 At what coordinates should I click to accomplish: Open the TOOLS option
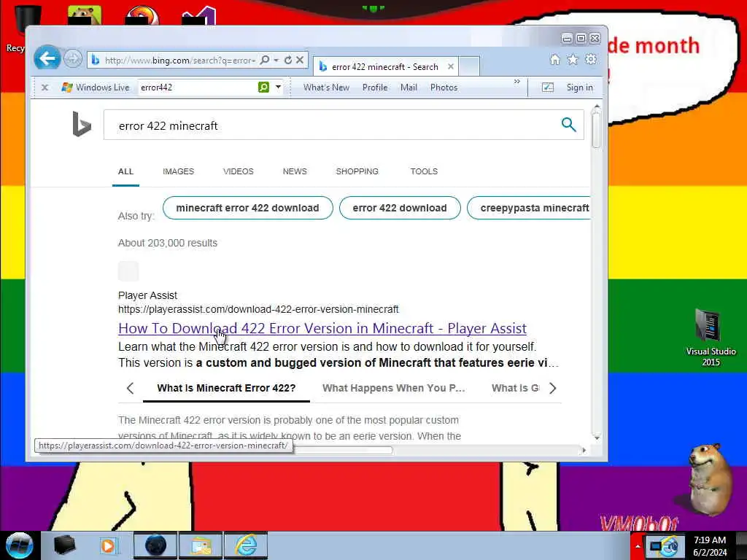click(x=424, y=171)
